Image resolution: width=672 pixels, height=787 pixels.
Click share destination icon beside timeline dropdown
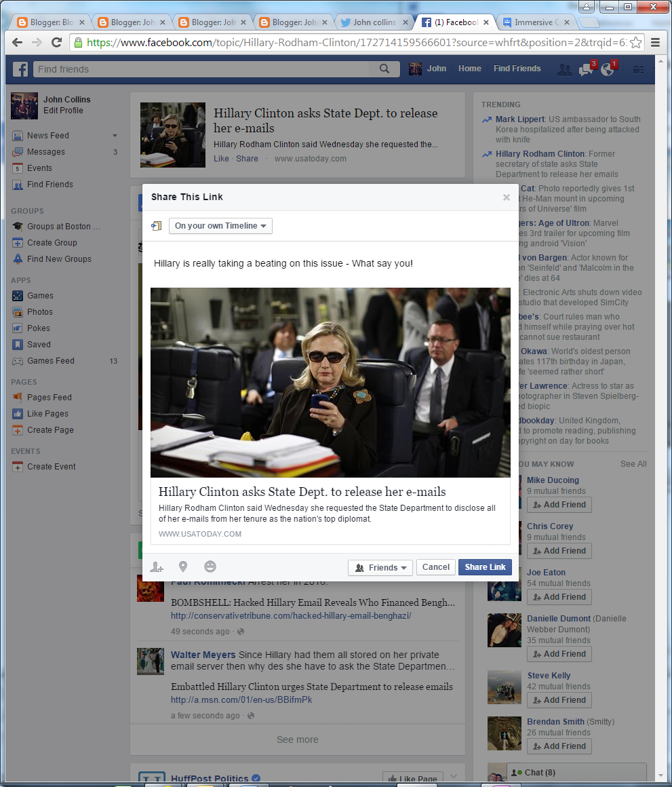[157, 226]
